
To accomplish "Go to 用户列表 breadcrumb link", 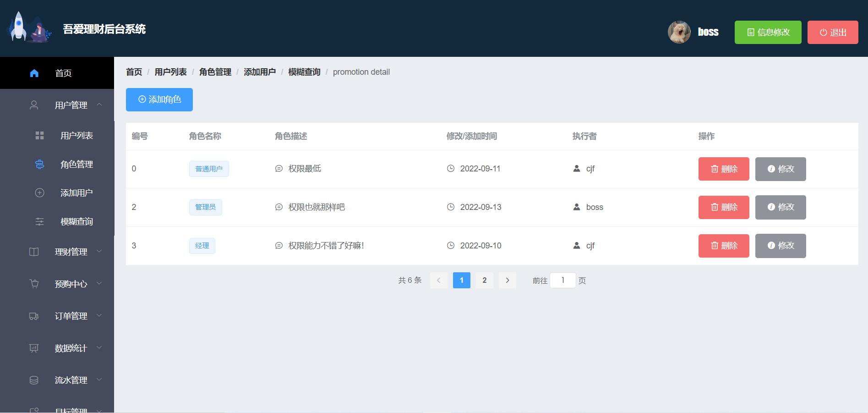I will (170, 72).
